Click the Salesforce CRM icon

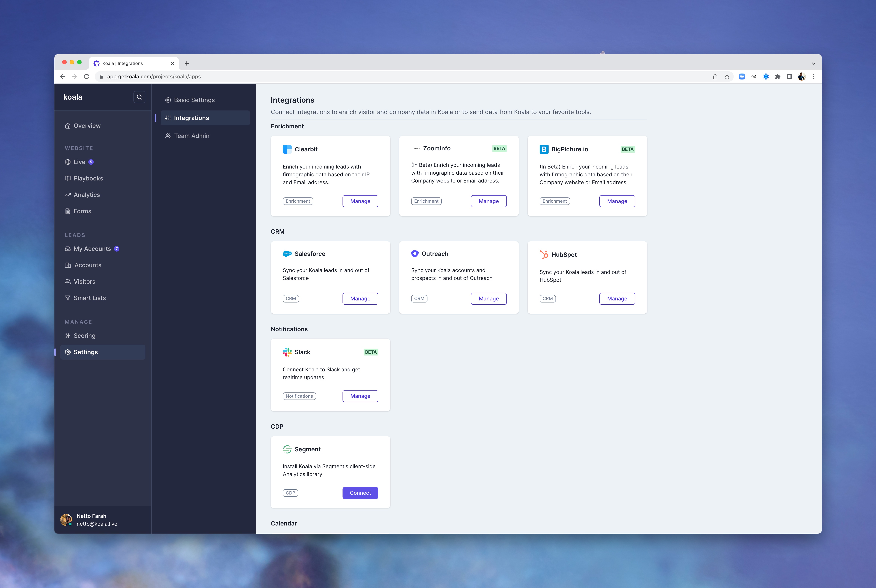(x=287, y=253)
